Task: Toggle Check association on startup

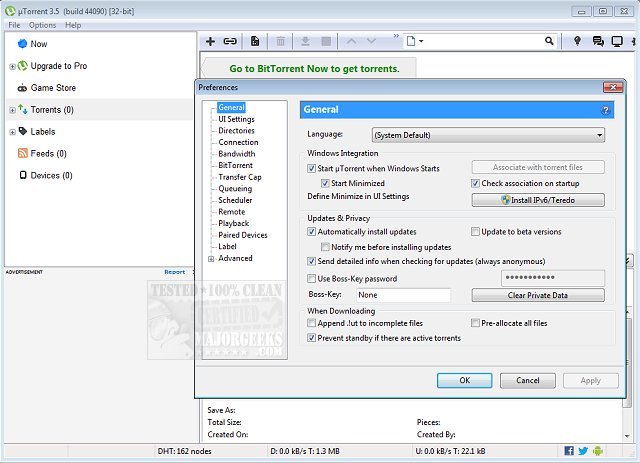Action: point(475,183)
